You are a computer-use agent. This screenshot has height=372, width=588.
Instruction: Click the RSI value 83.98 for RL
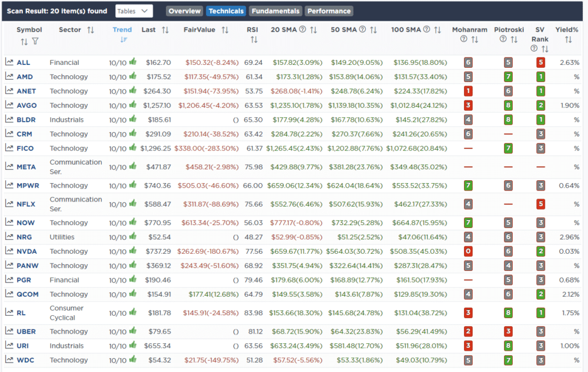(253, 313)
